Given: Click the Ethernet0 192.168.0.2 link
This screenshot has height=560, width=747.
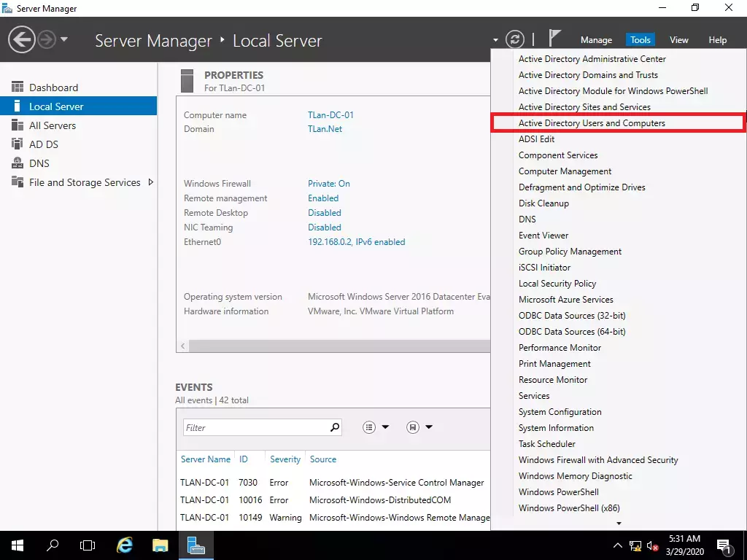Looking at the screenshot, I should coord(356,242).
